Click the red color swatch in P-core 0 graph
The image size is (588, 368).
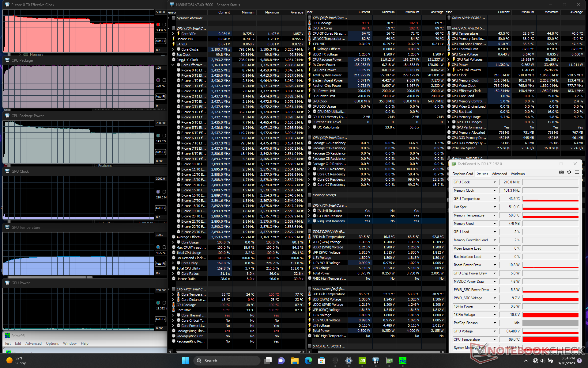(x=158, y=25)
